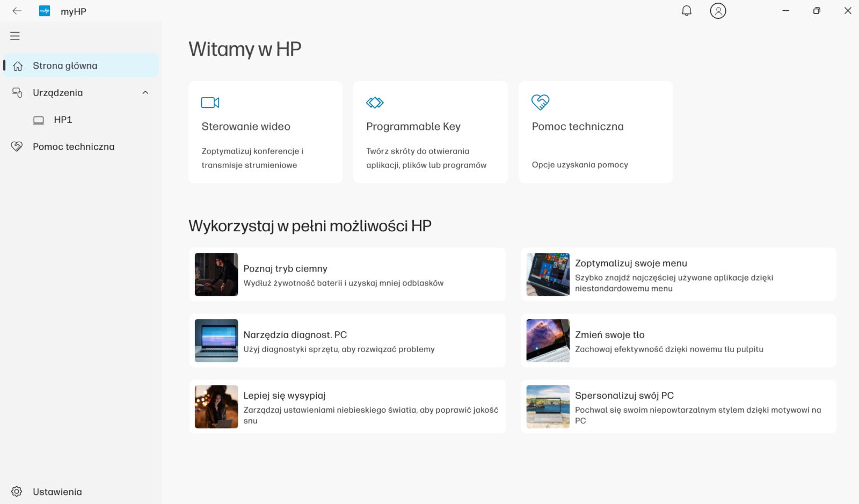The width and height of the screenshot is (859, 504).
Task: Open Pomoc techniczna from sidebar
Action: click(x=73, y=147)
